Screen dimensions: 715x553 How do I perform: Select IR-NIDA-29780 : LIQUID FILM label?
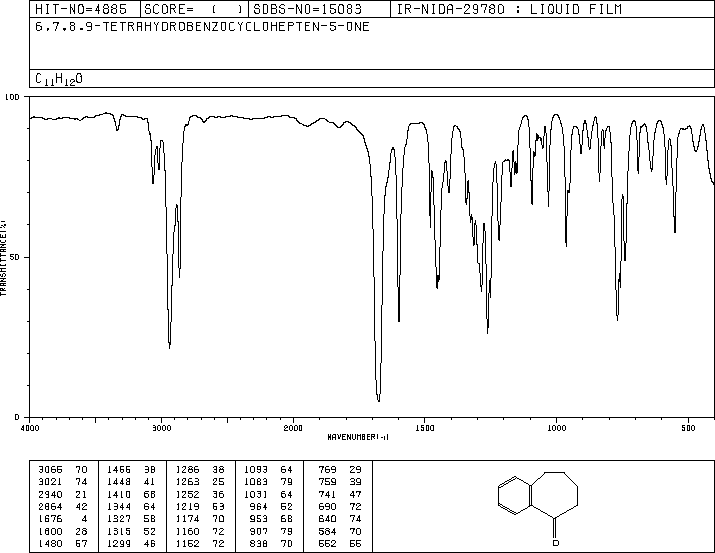509,9
